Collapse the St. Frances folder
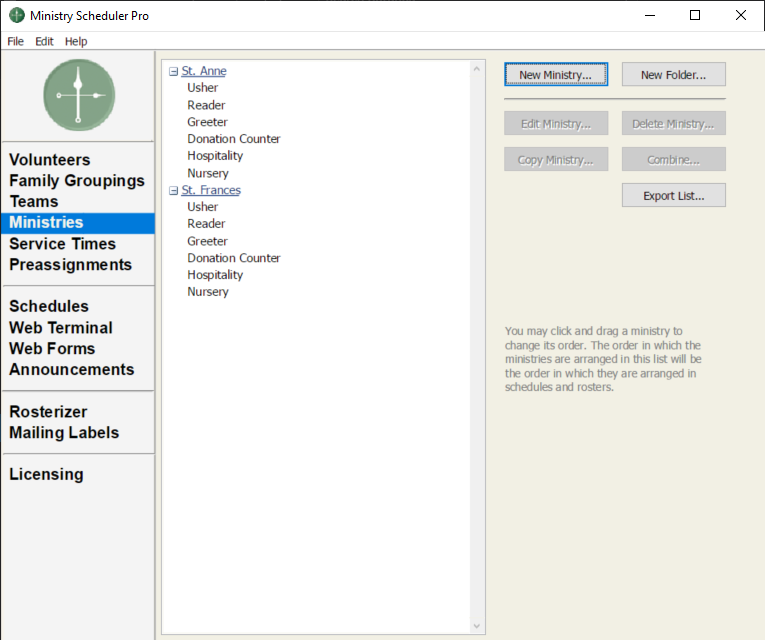The width and height of the screenshot is (765, 640). click(x=174, y=190)
